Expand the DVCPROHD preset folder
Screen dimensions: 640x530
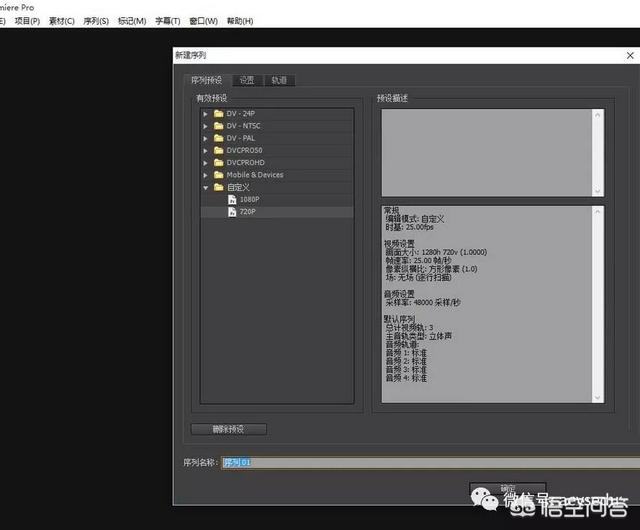[x=206, y=163]
